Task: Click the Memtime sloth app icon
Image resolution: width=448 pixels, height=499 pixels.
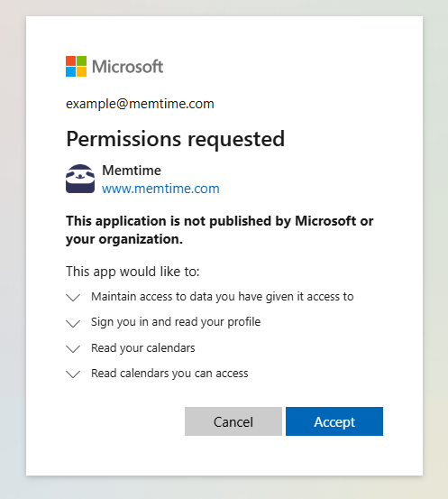Action: tap(80, 179)
